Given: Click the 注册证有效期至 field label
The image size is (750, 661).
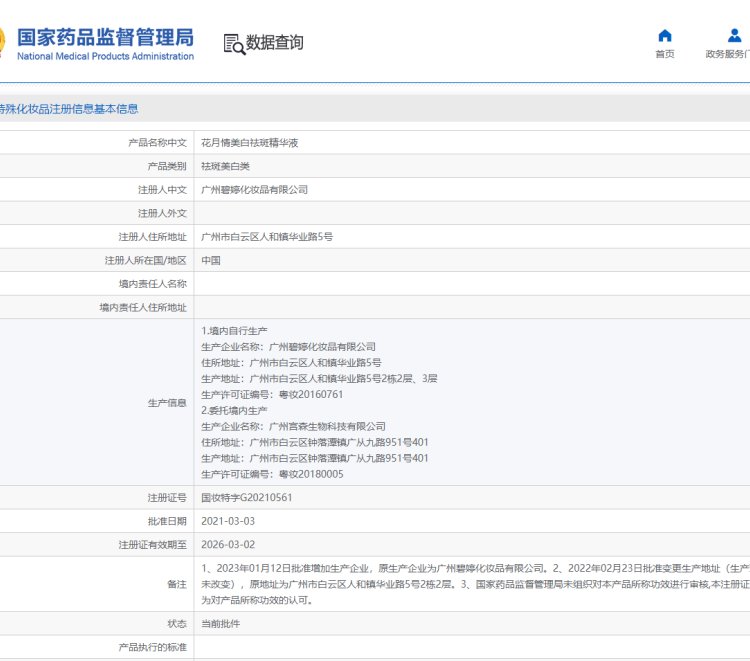Looking at the screenshot, I should pyautogui.click(x=153, y=544).
